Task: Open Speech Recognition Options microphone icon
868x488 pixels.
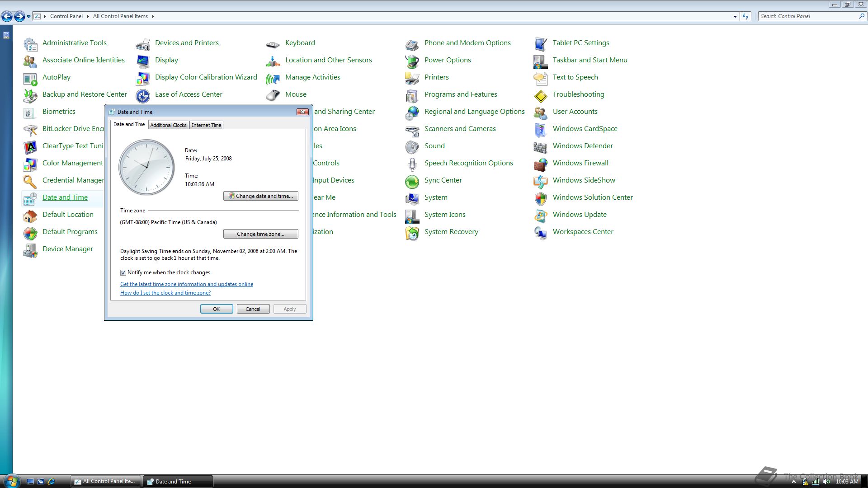Action: [x=412, y=164]
